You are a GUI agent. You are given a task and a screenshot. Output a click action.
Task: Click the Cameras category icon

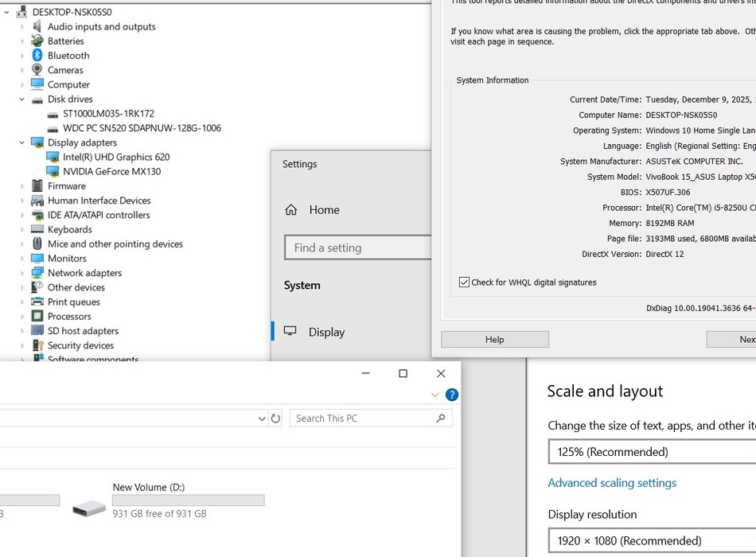point(37,70)
